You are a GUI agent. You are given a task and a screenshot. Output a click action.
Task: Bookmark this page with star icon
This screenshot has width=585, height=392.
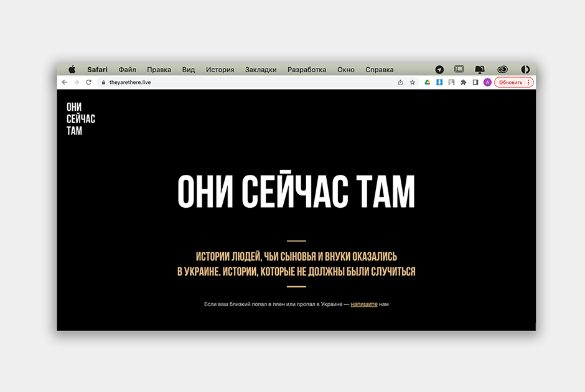(412, 82)
